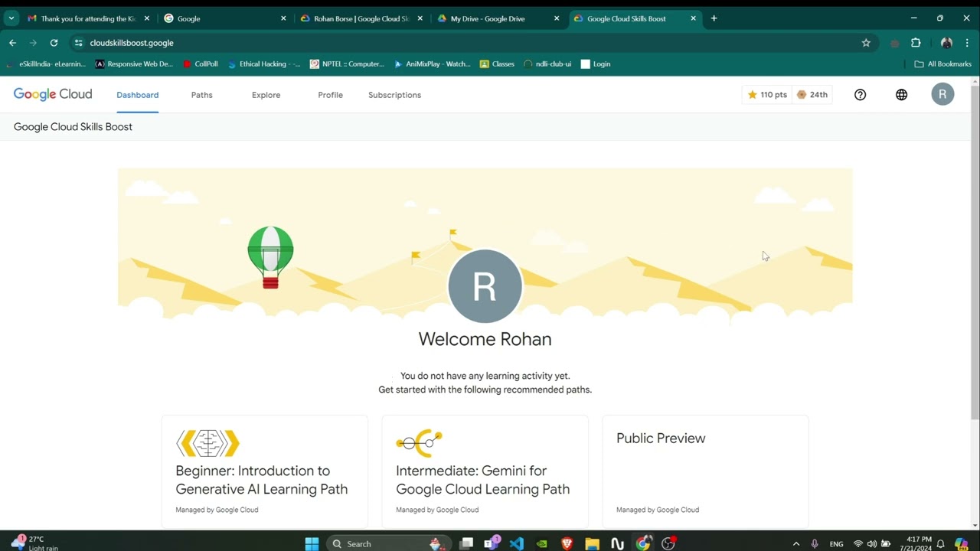Open the Explore tab

[x=266, y=95]
